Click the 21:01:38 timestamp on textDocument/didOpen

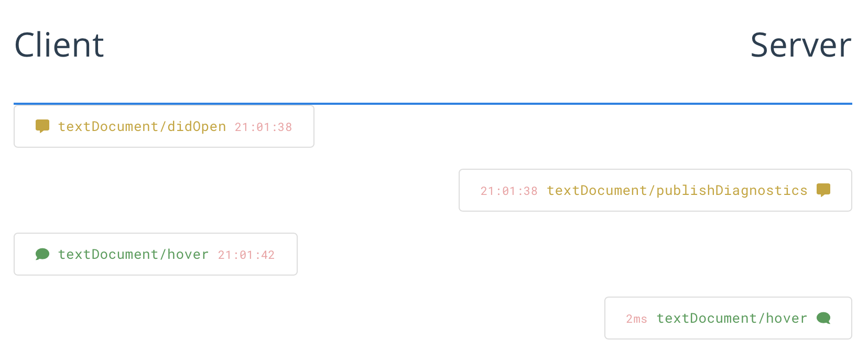pyautogui.click(x=264, y=127)
